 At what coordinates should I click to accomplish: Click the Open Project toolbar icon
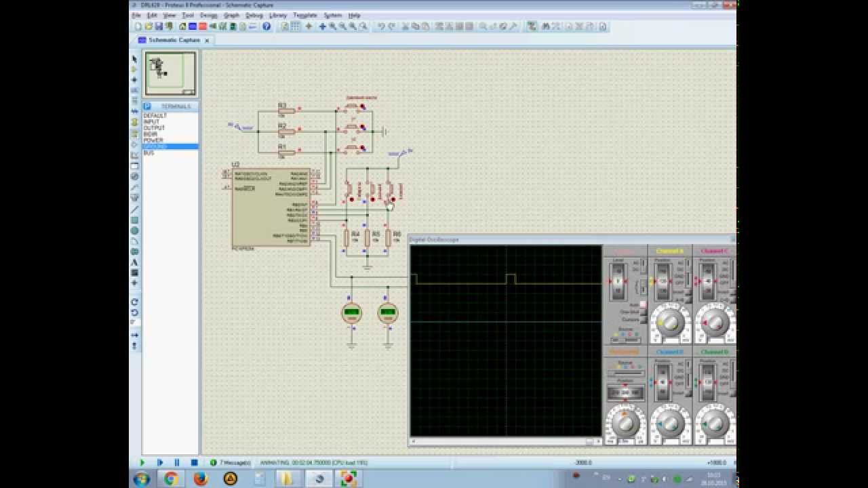(x=149, y=26)
